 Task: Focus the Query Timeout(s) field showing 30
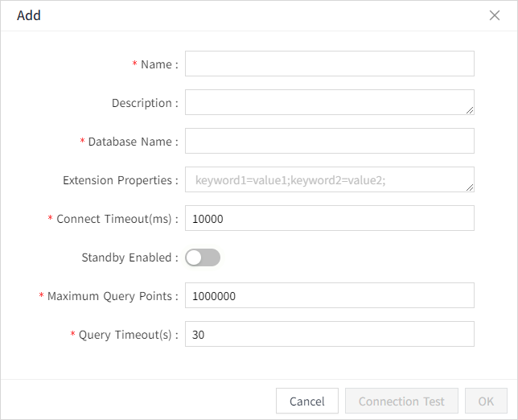pos(329,334)
